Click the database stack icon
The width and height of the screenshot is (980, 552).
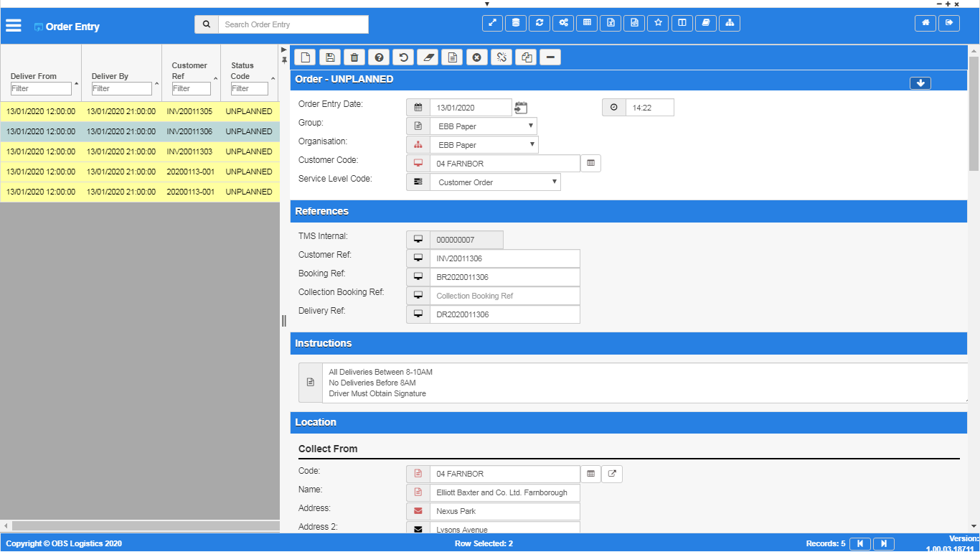pos(516,23)
